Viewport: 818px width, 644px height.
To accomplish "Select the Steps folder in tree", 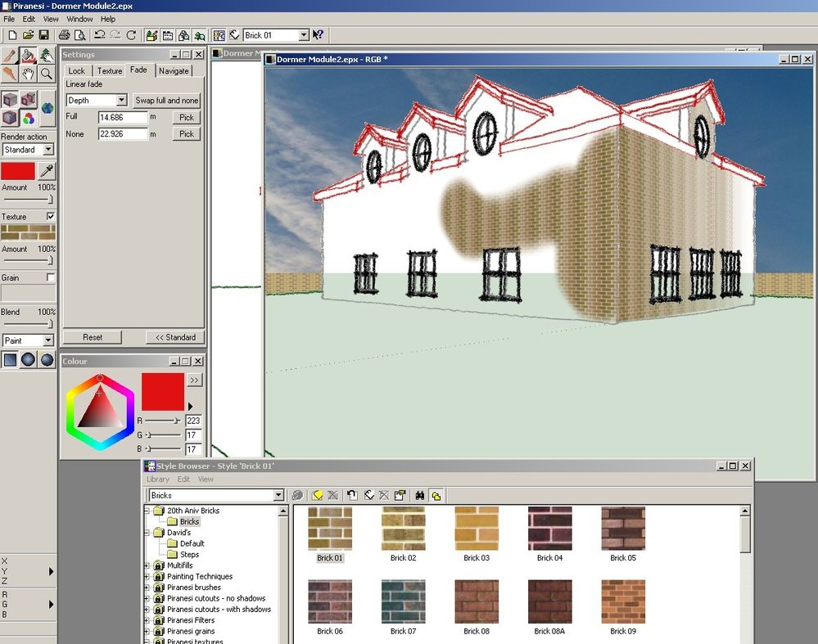I will (189, 554).
